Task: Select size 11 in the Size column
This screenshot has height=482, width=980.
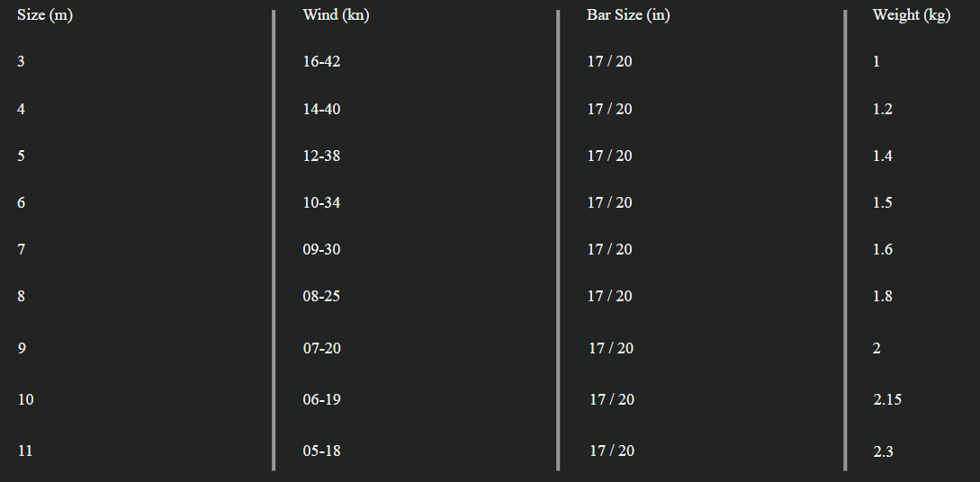Action: (x=25, y=451)
